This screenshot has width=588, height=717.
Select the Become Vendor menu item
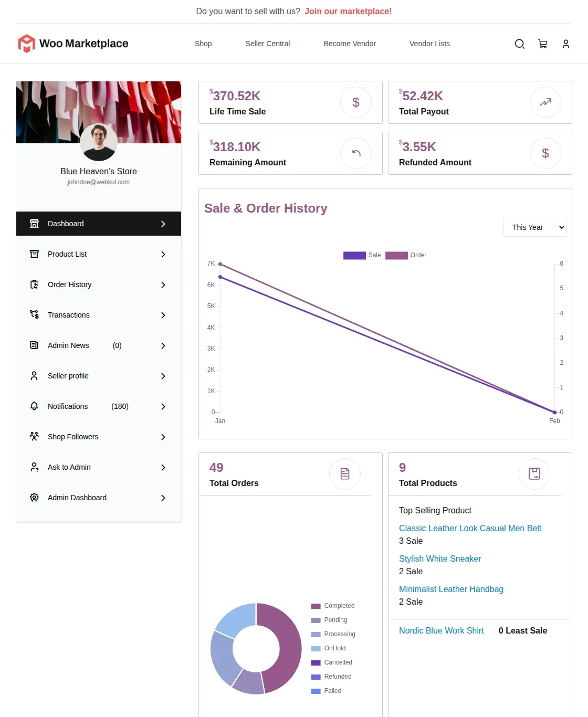pos(350,44)
